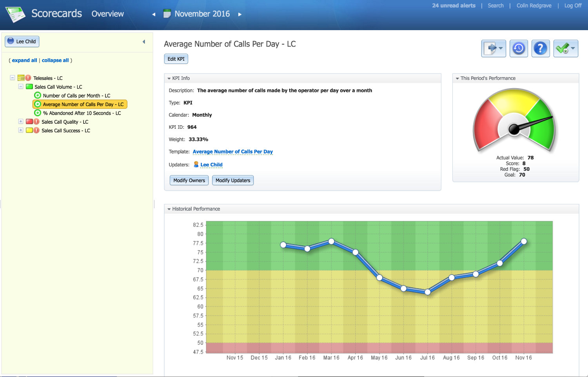The image size is (588, 377).
Task: Open the Average Number of Calls Per Day template link
Action: pyautogui.click(x=232, y=152)
